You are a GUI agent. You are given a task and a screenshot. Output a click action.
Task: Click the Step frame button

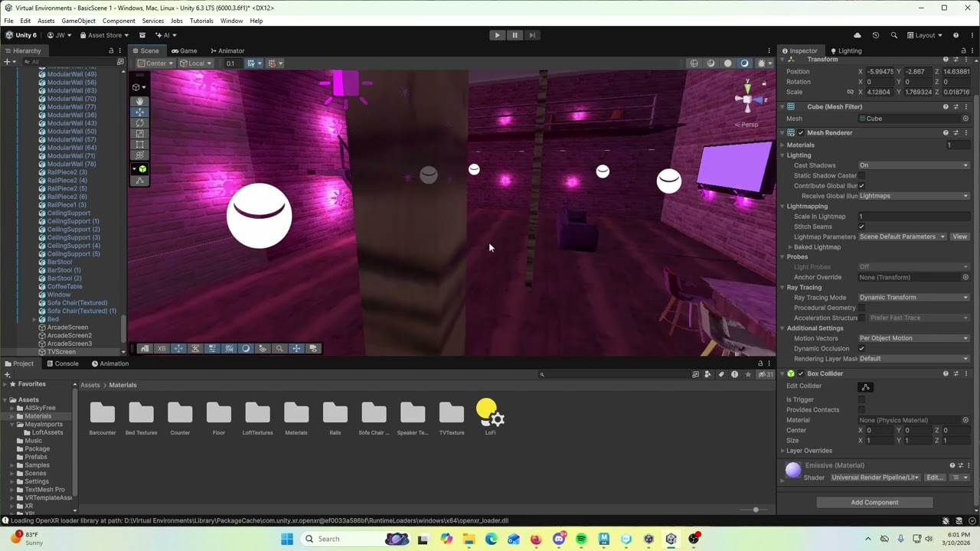pyautogui.click(x=532, y=35)
